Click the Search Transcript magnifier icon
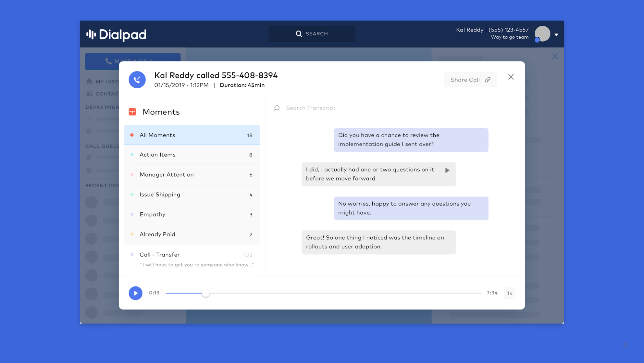 pos(277,108)
